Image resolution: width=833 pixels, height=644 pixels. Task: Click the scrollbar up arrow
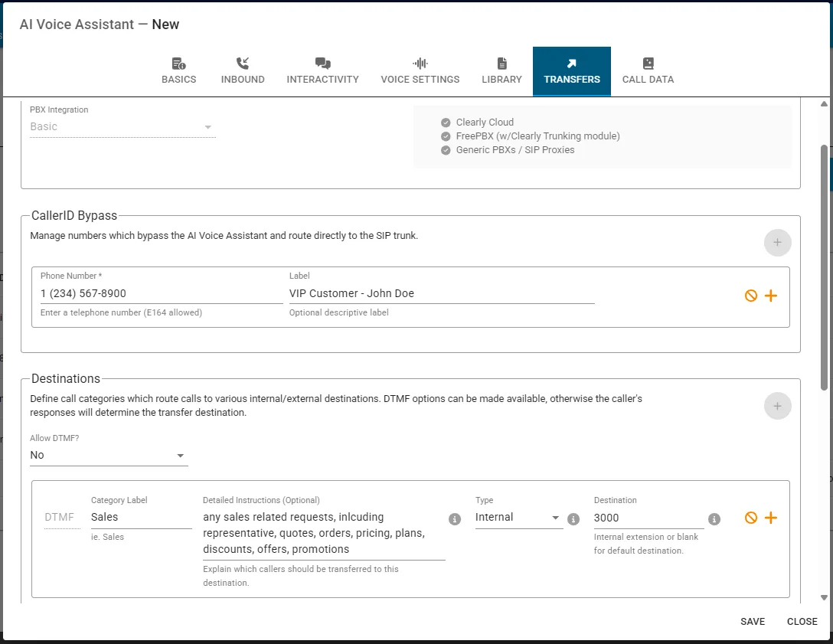click(824, 103)
